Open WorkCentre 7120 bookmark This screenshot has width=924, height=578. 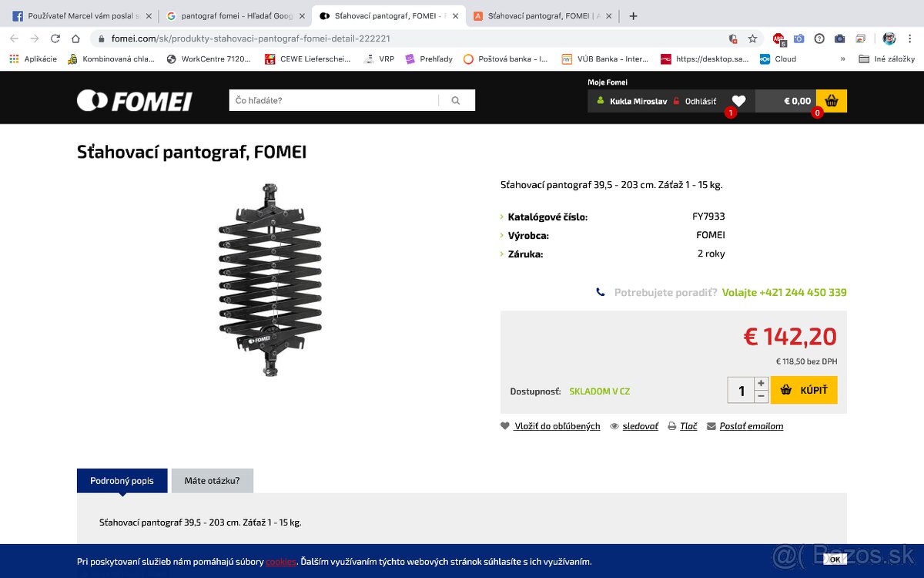208,59
